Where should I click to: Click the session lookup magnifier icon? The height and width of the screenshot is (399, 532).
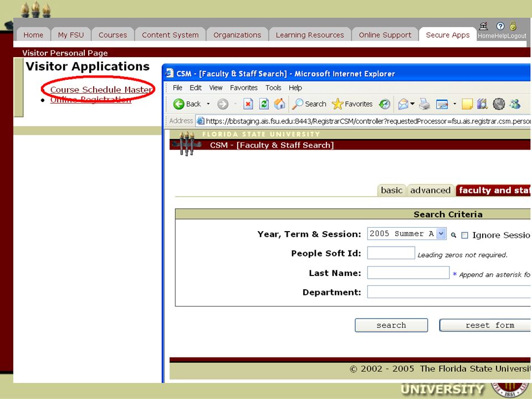[x=453, y=235]
